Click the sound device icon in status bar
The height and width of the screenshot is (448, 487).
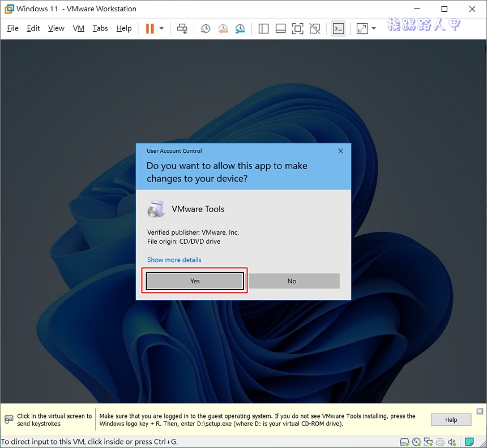(x=452, y=442)
